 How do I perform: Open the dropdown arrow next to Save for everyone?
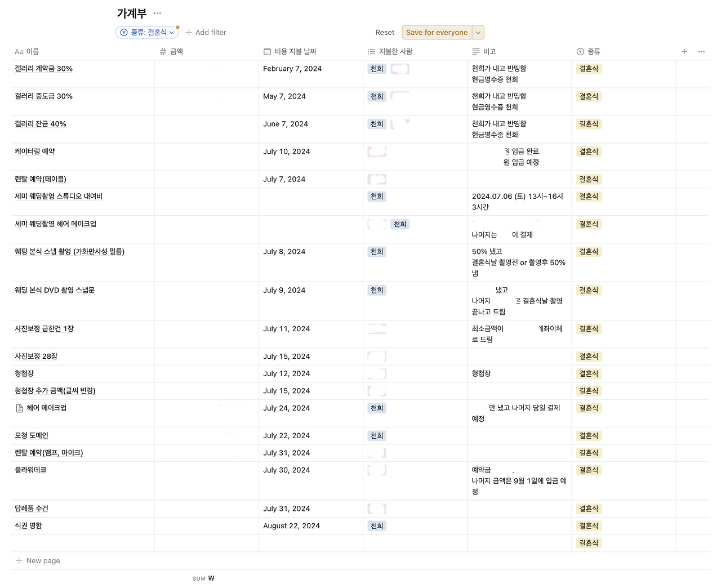(478, 32)
